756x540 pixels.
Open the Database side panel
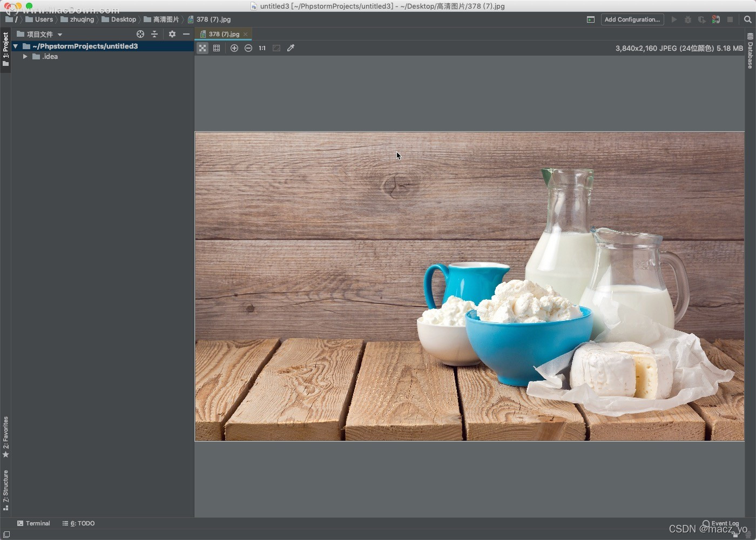[x=750, y=51]
